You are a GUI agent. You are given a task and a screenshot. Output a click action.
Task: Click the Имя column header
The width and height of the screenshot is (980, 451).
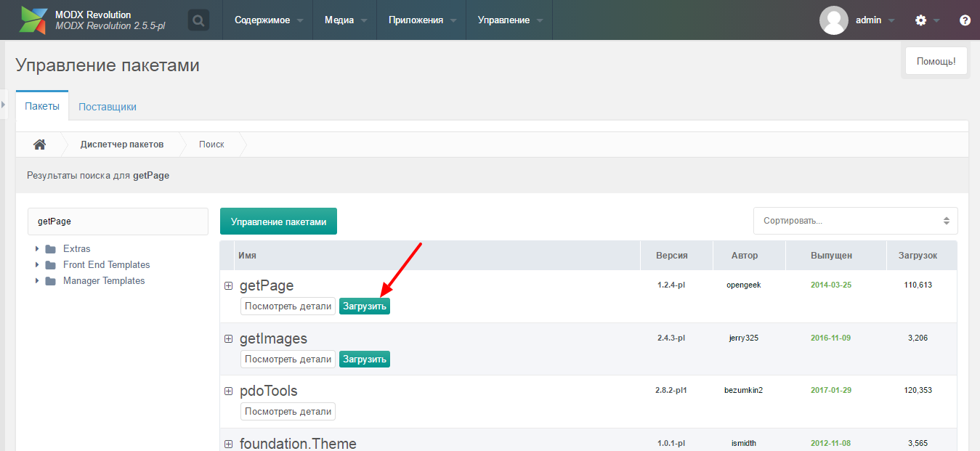(x=437, y=256)
